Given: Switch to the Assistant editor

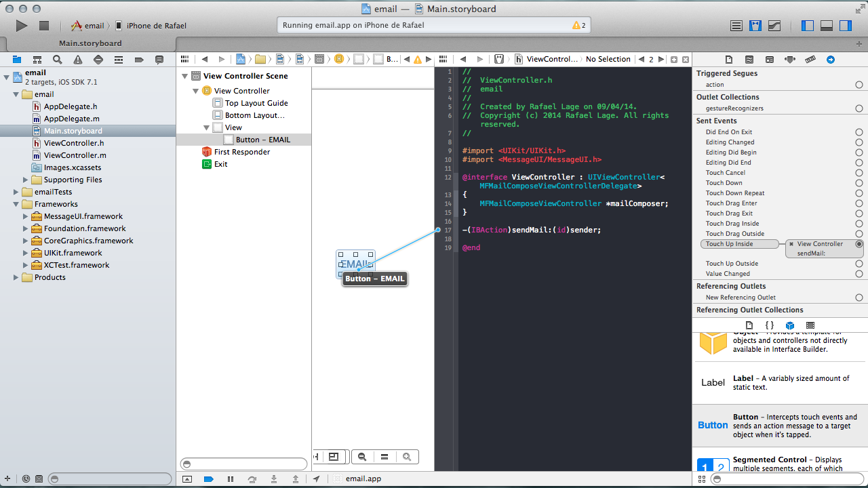Looking at the screenshot, I should pyautogui.click(x=755, y=26).
